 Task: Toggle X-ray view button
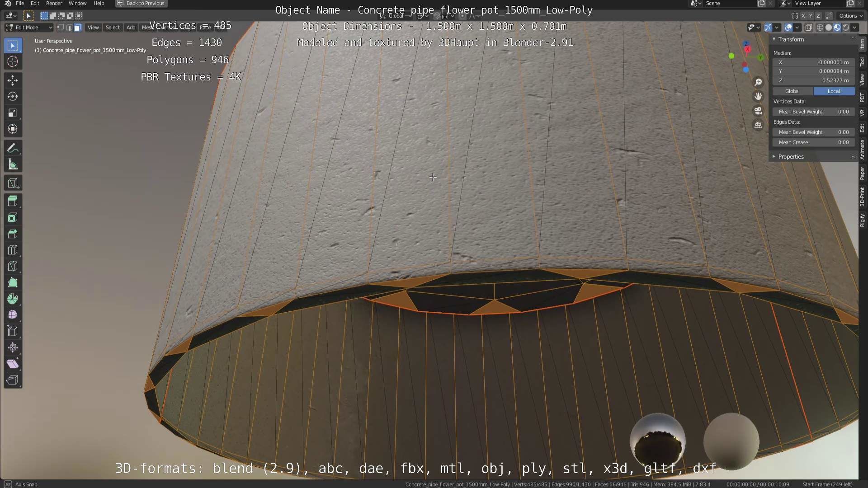[x=809, y=28]
